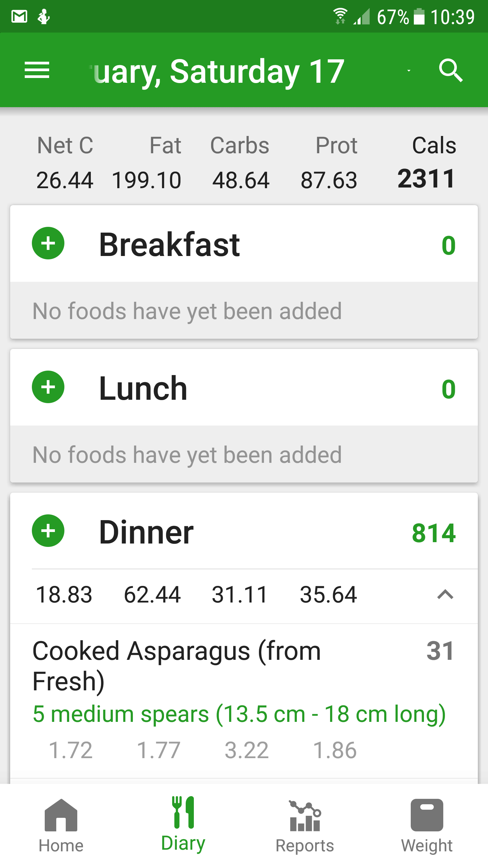Open Gmail notification in status bar
The image size is (488, 868).
[x=19, y=16]
